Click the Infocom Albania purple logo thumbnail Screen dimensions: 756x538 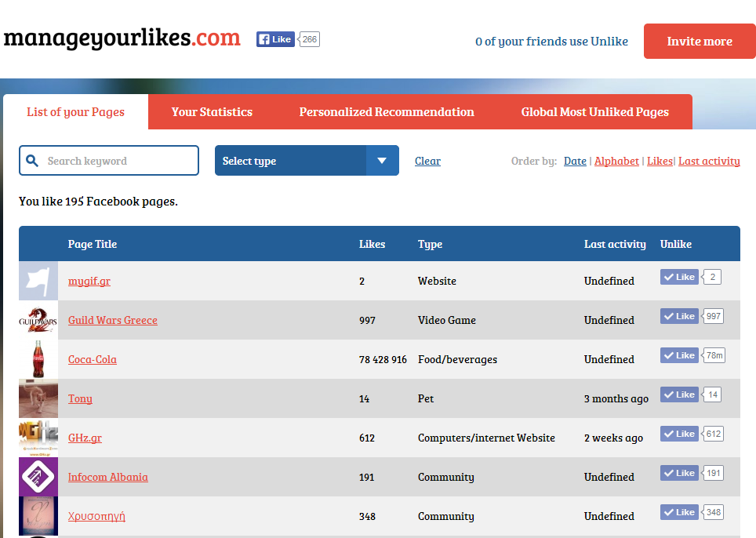38,478
